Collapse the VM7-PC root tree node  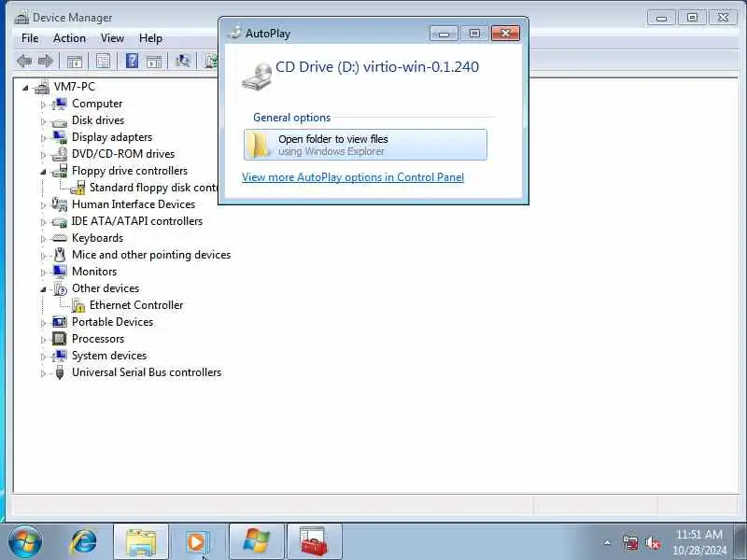[x=25, y=88]
